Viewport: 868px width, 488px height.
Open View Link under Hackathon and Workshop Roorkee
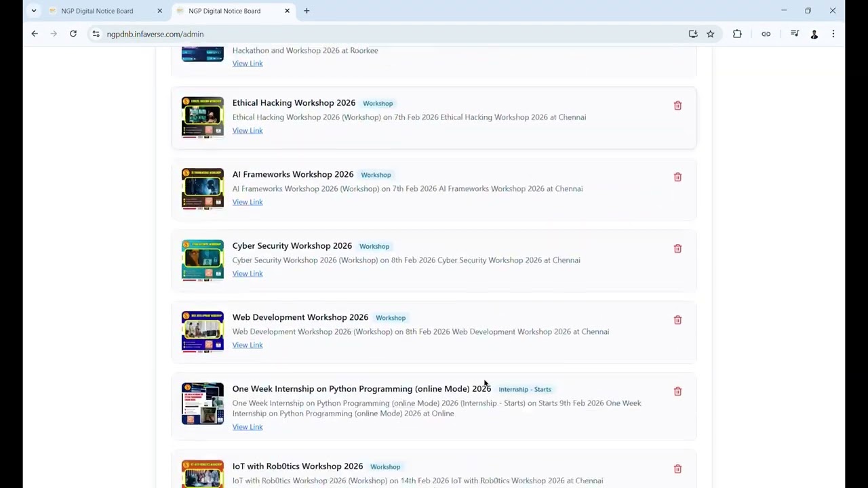click(x=248, y=64)
